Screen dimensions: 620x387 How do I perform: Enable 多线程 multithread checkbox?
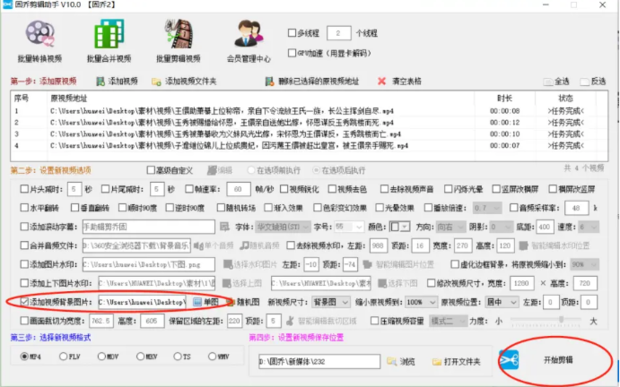pyautogui.click(x=292, y=33)
